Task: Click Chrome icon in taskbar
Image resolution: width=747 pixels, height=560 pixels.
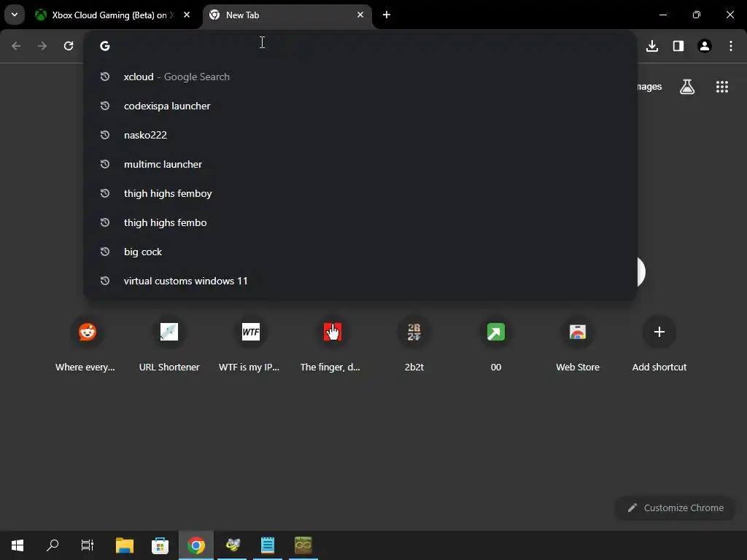Action: 196,545
